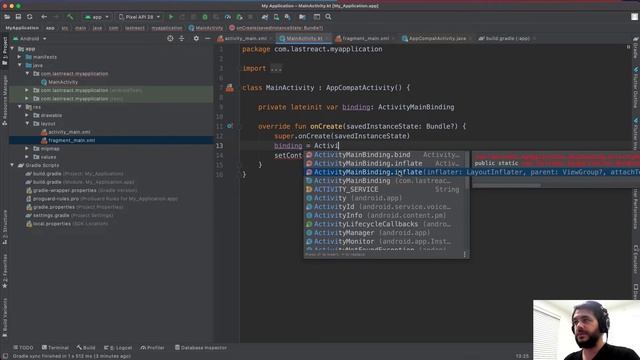Click the Profile app toolbar icon
640x360 pixels.
[228, 17]
